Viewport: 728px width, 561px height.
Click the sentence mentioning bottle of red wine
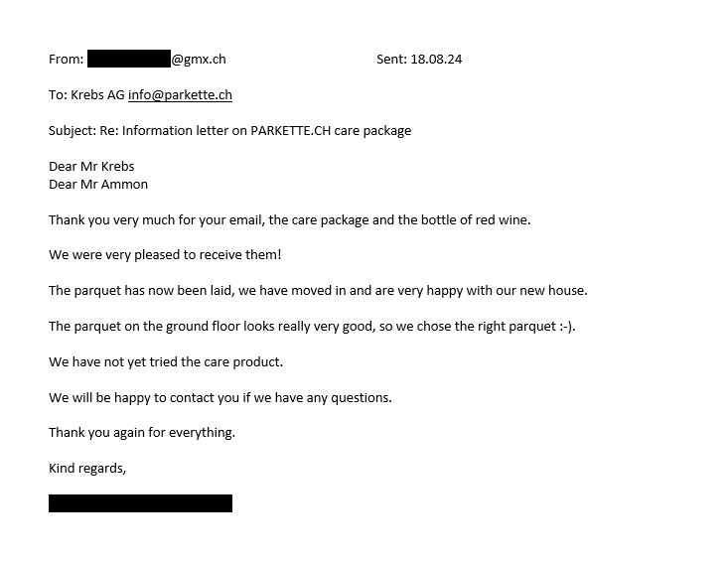tap(290, 220)
